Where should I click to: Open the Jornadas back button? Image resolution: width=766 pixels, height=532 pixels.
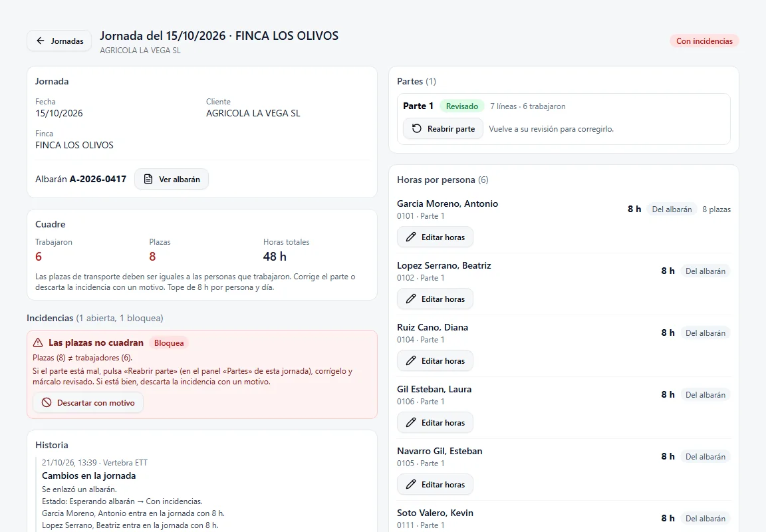click(x=59, y=41)
